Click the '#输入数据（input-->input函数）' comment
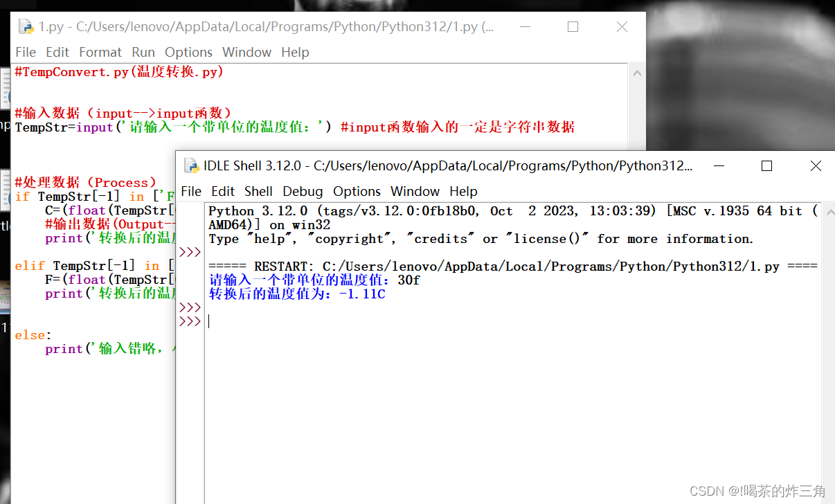Screen dimensions: 835x504 123,114
